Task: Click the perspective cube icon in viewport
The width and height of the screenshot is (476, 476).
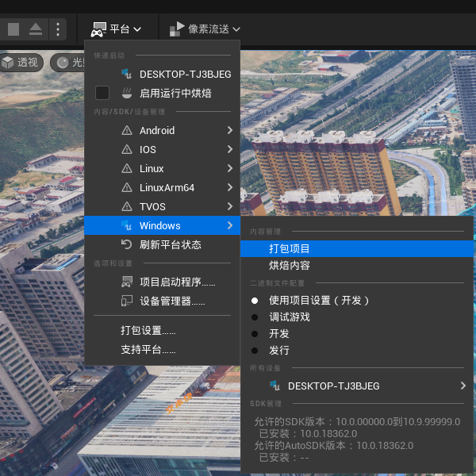Action: [x=8, y=63]
